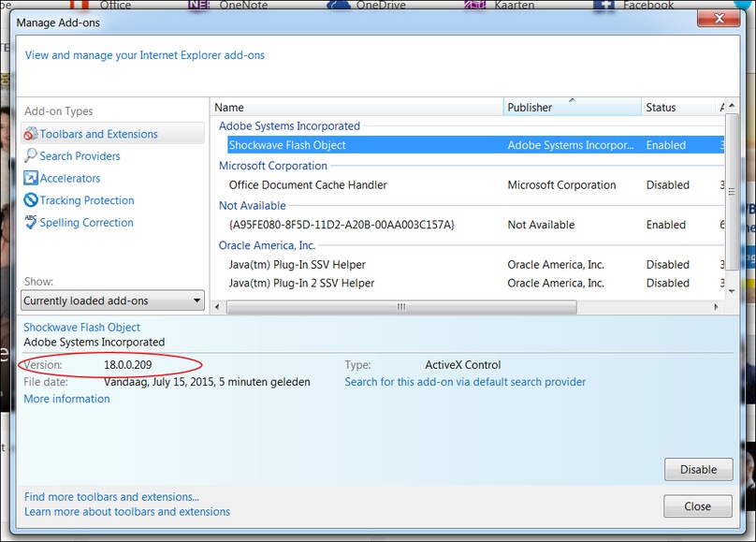
Task: Click the Tracking Protection icon
Action: (31, 200)
